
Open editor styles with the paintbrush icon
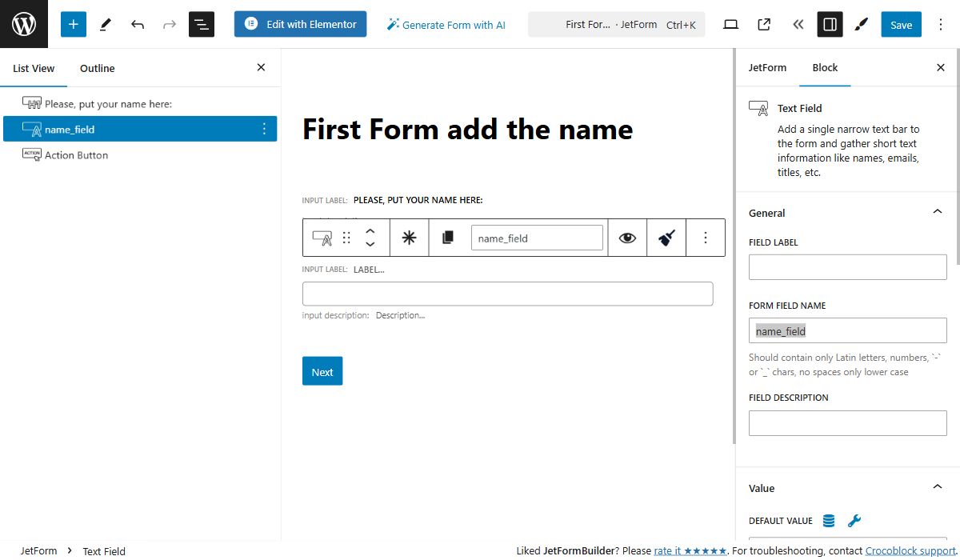pos(861,24)
